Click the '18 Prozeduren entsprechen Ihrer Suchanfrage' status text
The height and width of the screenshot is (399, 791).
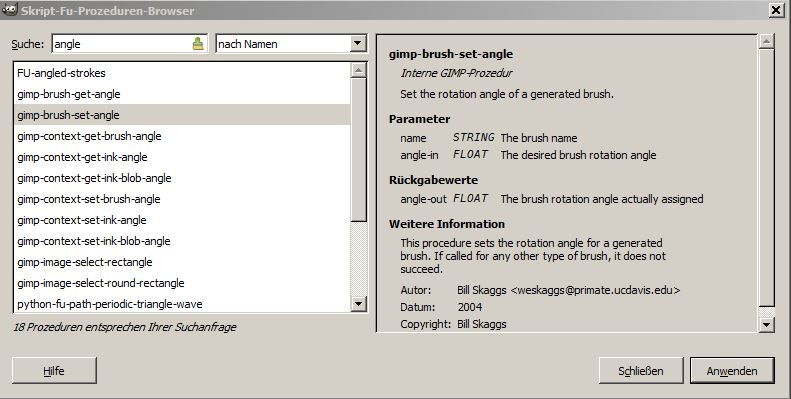click(x=125, y=327)
